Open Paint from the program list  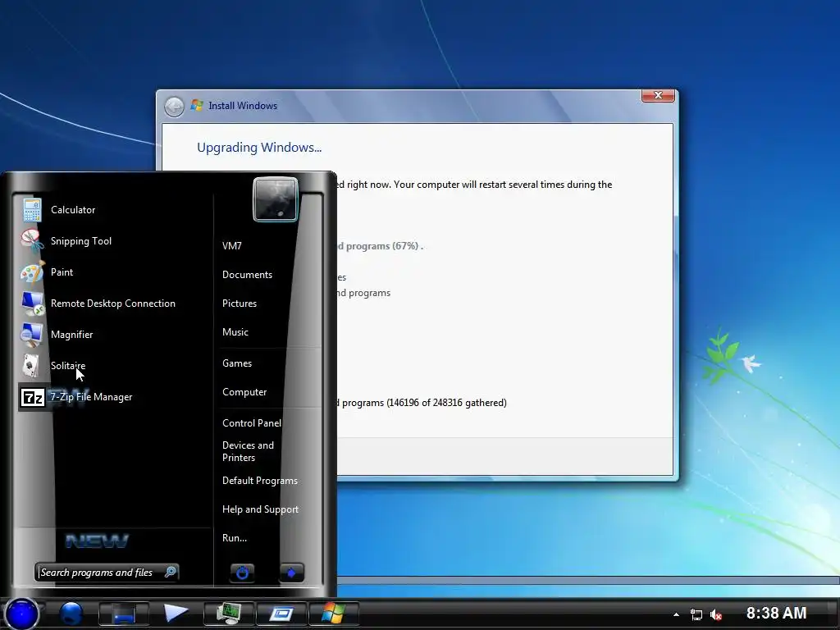(x=115, y=272)
